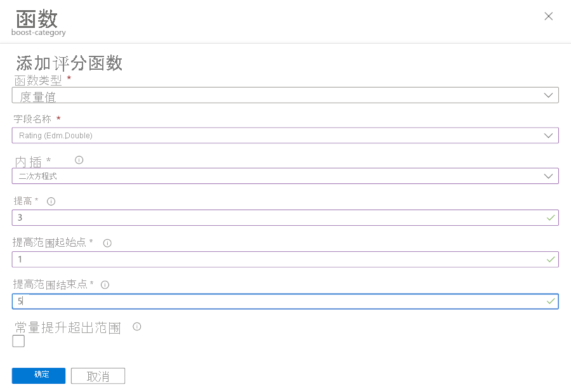
Task: Click the info icon next to 内插
Action: (x=79, y=160)
